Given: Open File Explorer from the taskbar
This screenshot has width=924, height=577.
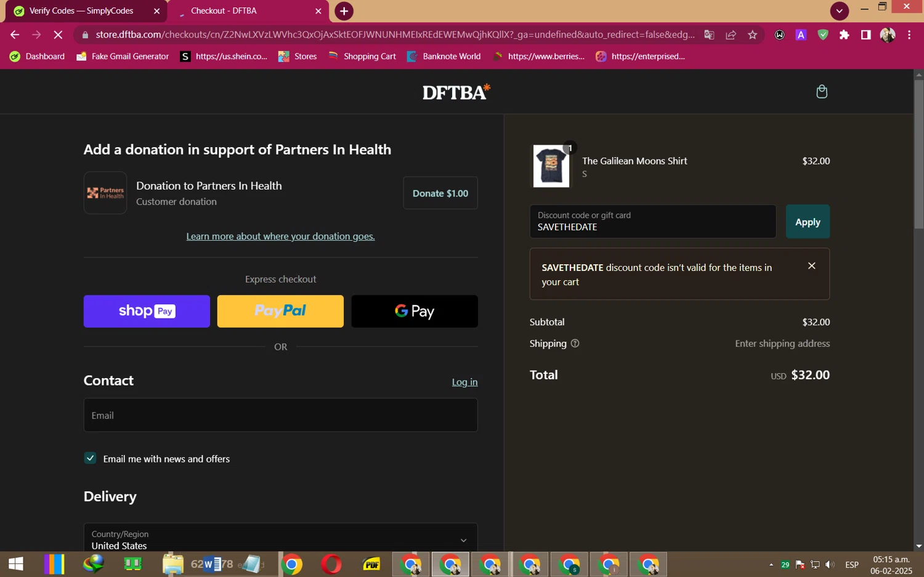Looking at the screenshot, I should point(173,564).
